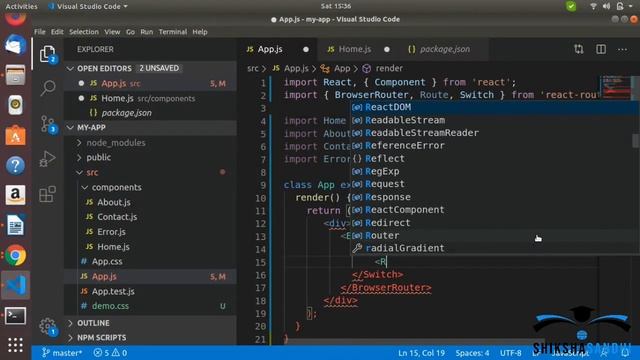Open the Terminal menu
Viewport: 640px width, 360px height.
pos(173,32)
